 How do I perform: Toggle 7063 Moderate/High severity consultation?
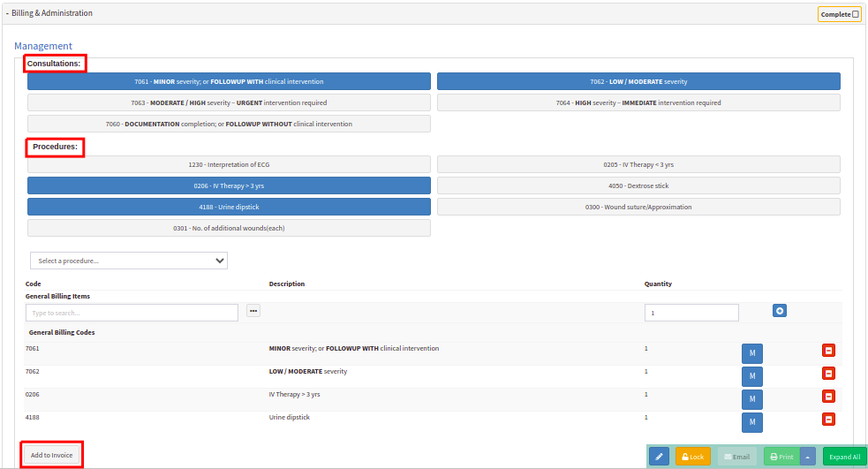pos(229,102)
